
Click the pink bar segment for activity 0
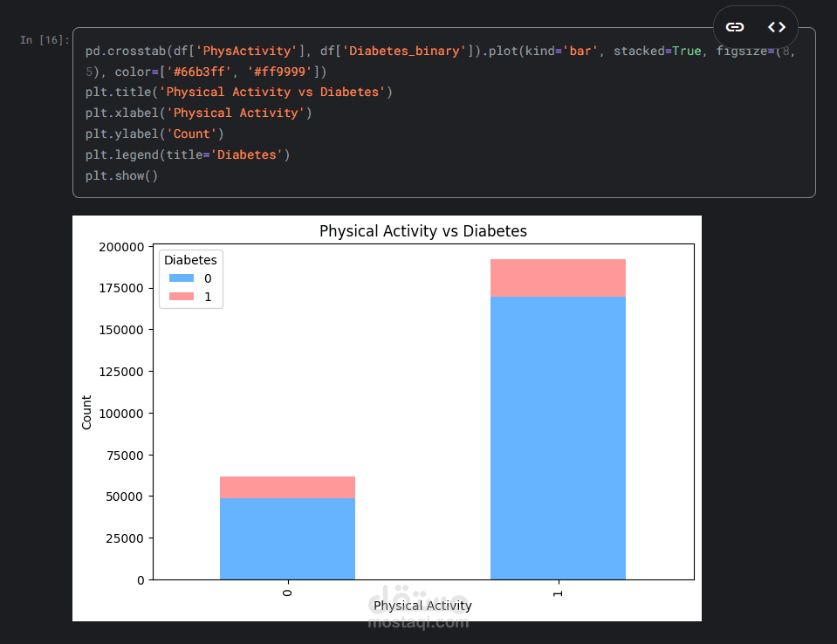pos(287,487)
